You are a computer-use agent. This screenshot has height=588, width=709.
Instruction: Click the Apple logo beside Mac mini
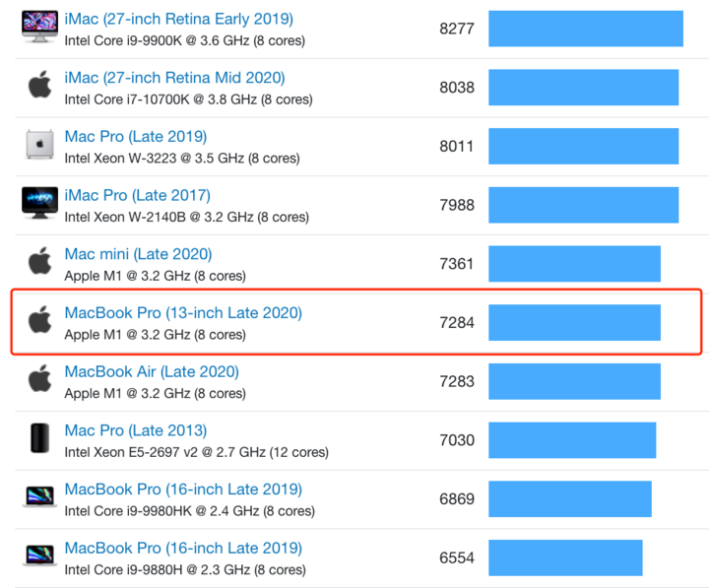39,262
